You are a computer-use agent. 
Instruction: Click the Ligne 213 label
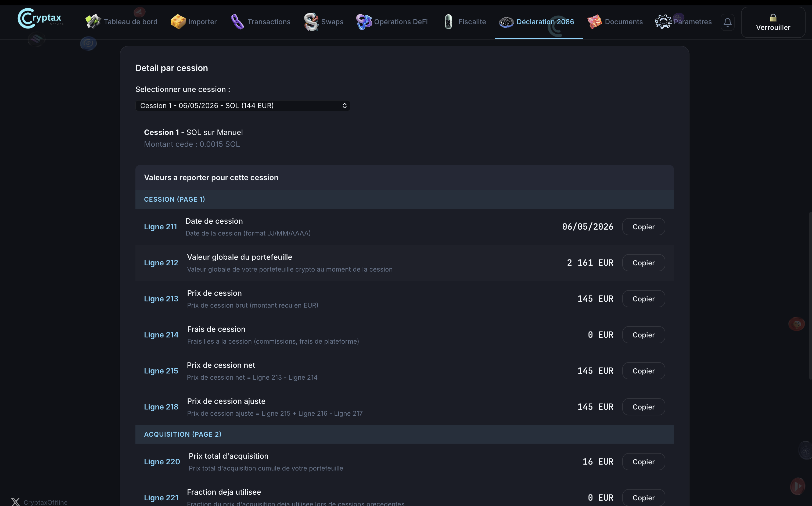[161, 299]
